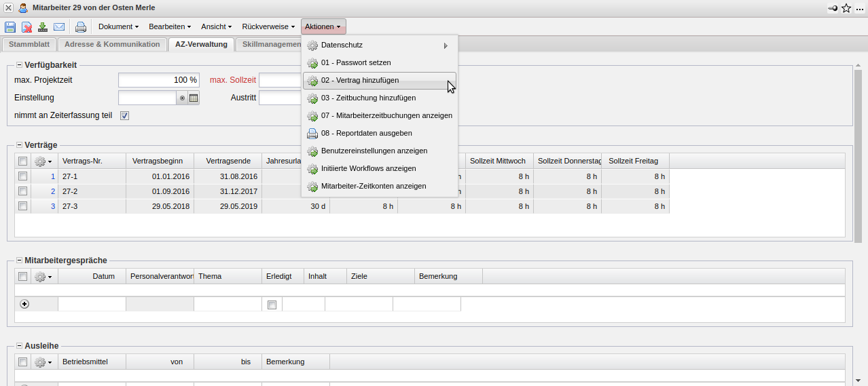The image size is (868, 386).
Task: Pin the window using the pushpin icon
Action: [x=833, y=8]
